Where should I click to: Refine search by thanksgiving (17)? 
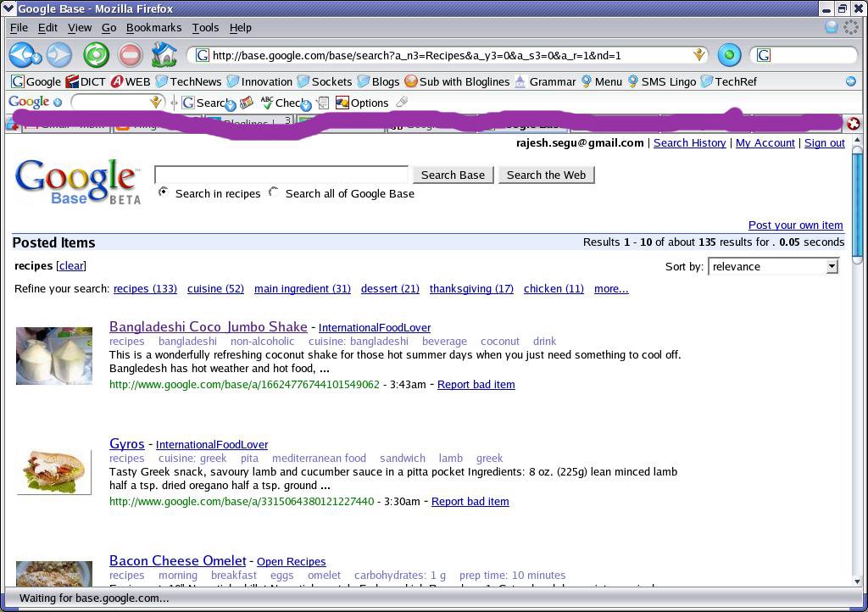click(x=471, y=288)
